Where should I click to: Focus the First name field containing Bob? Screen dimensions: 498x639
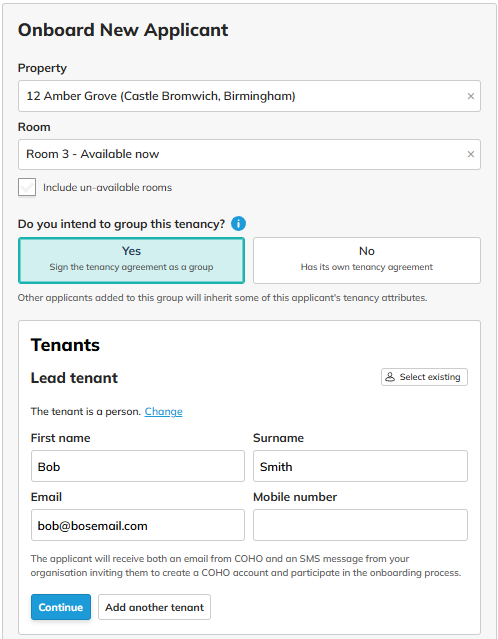[138, 466]
